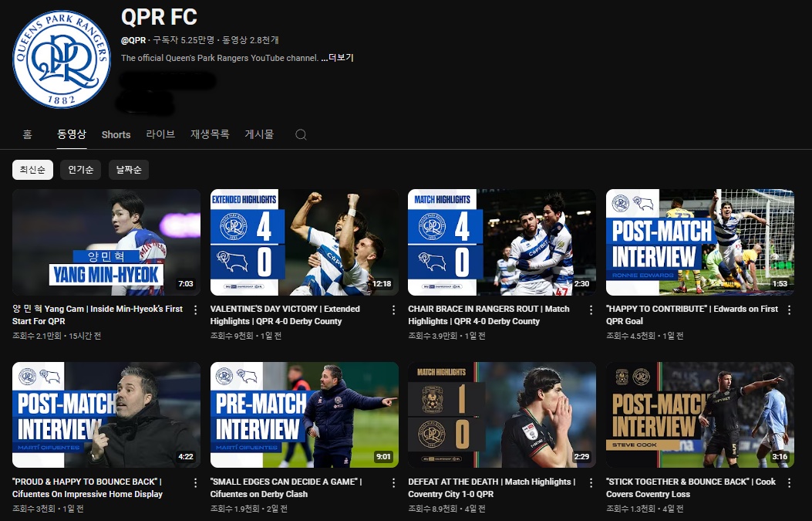
Task: Click the QPR FC channel avatar
Action: coord(60,59)
